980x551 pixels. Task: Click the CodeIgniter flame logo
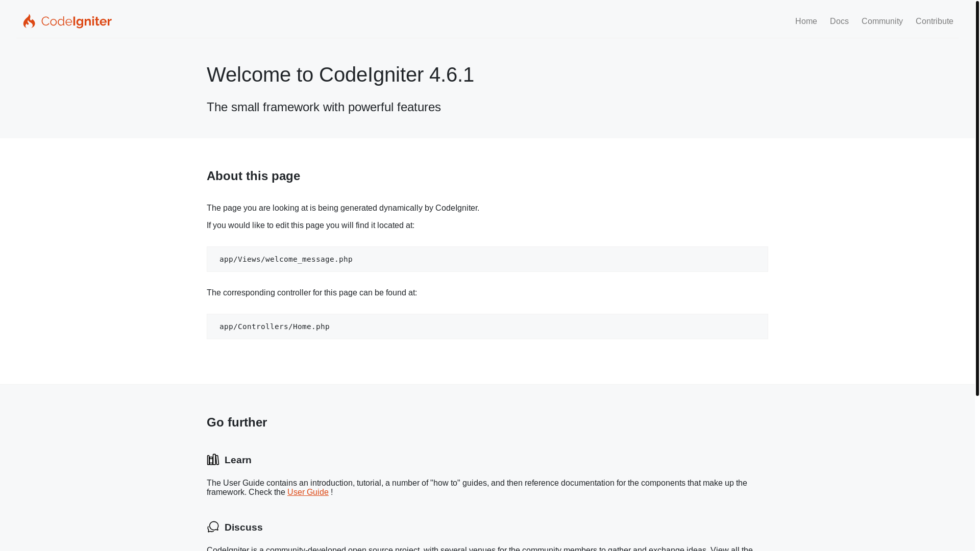[29, 21]
